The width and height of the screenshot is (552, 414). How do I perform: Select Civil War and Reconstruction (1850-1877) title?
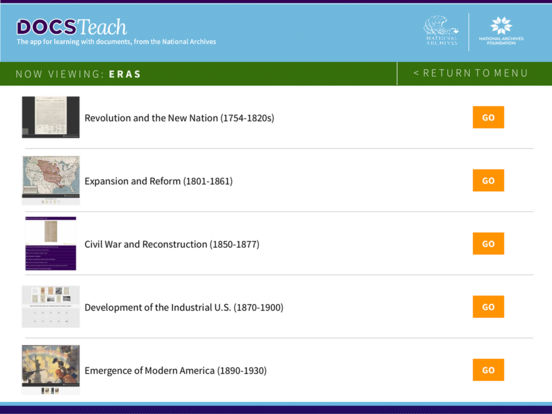click(x=172, y=244)
